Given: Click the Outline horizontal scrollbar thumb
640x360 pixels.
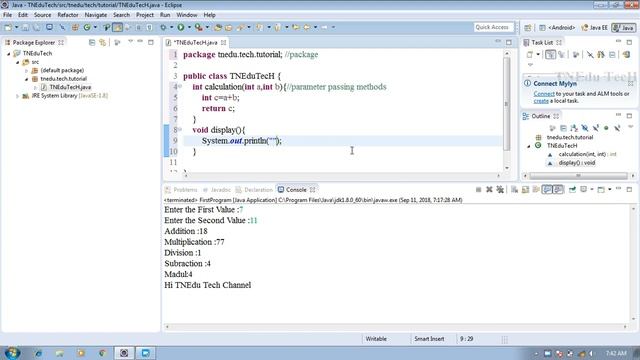Looking at the screenshot, I should coord(578,176).
